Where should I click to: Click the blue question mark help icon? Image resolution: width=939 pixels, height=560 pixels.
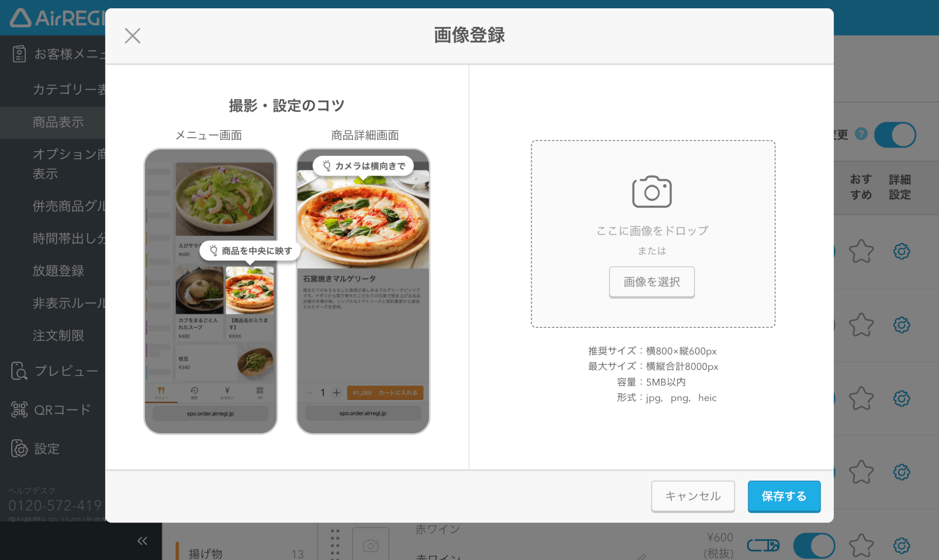[x=861, y=134]
